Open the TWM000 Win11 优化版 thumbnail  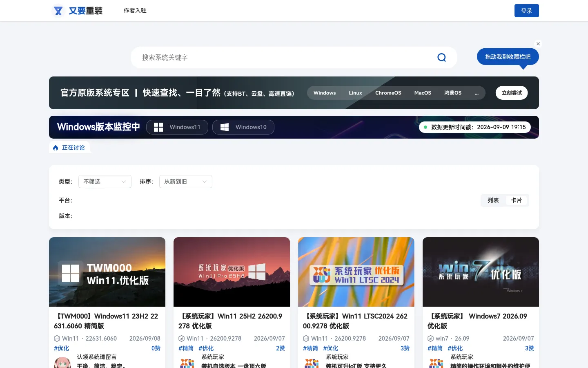click(x=107, y=272)
